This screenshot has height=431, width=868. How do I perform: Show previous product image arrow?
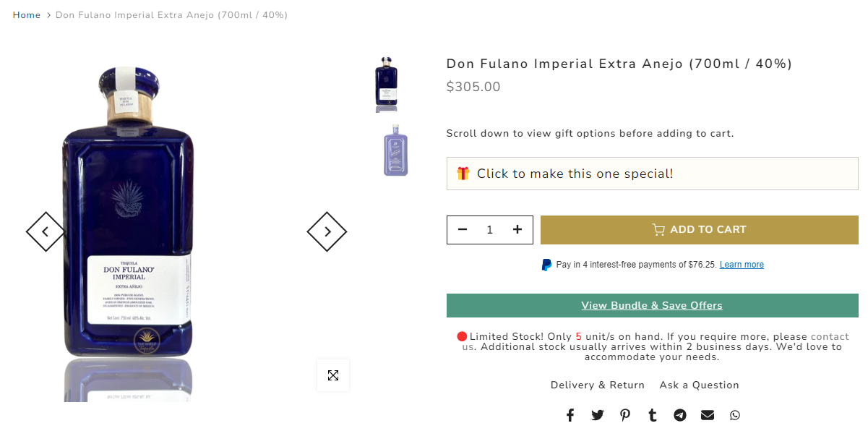tap(46, 231)
